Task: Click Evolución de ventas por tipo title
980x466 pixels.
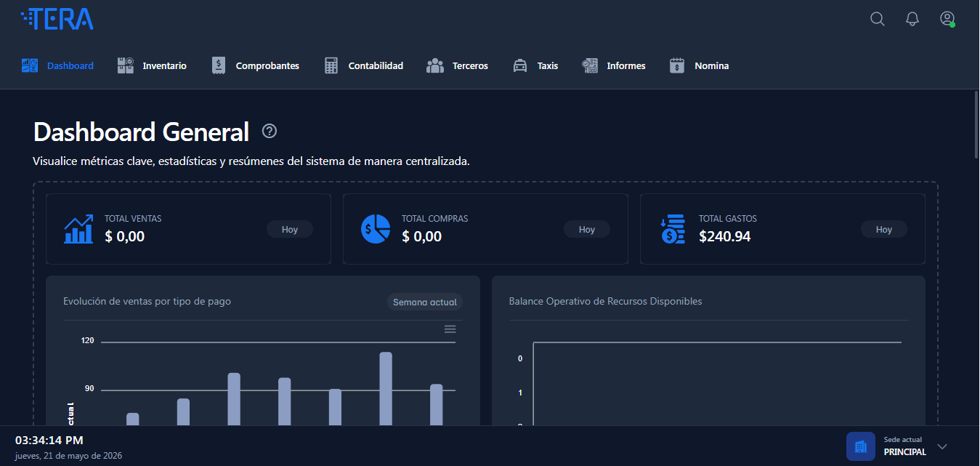Action: coord(147,301)
